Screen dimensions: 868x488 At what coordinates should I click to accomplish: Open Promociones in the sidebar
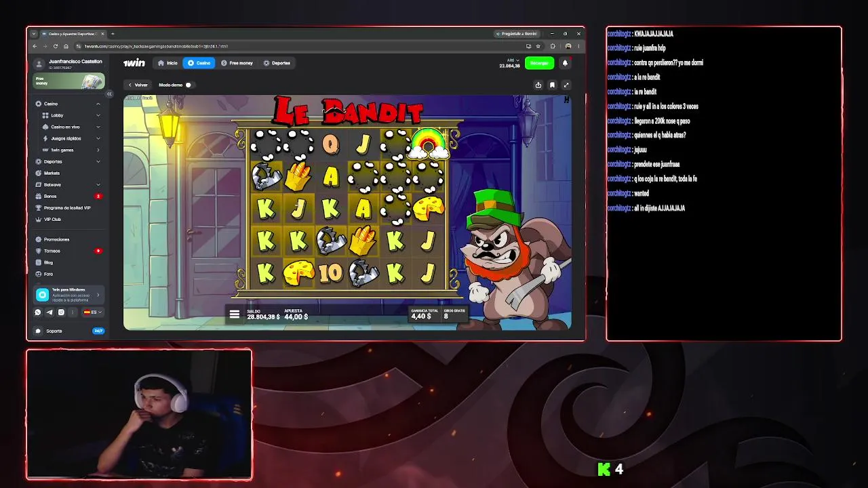(68, 239)
